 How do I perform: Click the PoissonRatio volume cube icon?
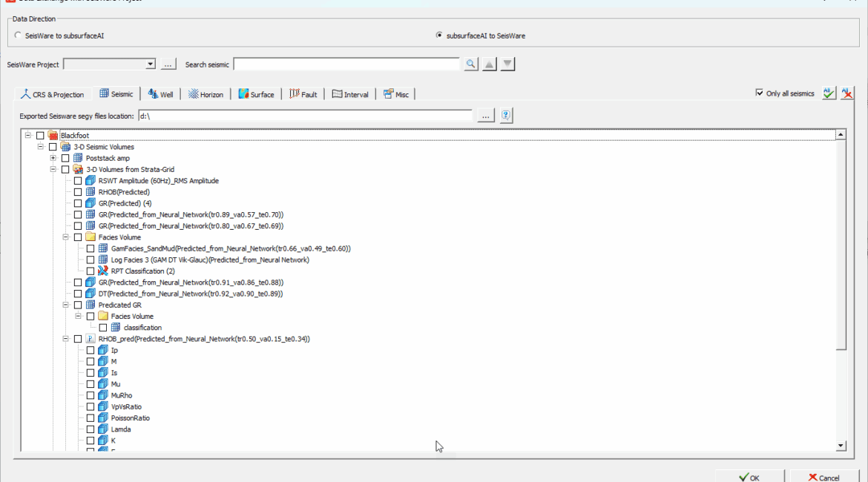(x=103, y=417)
